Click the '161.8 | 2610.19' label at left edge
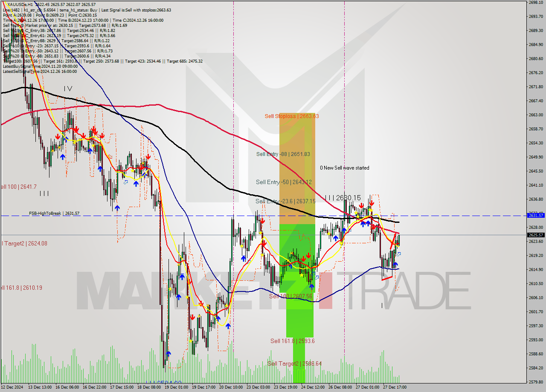This screenshot has height=392, width=546. point(21,288)
